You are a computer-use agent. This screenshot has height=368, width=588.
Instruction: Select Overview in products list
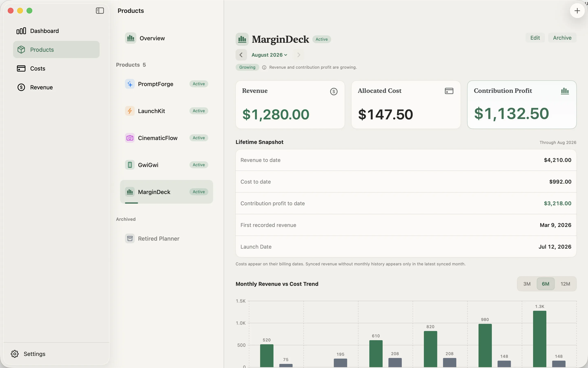(166, 38)
